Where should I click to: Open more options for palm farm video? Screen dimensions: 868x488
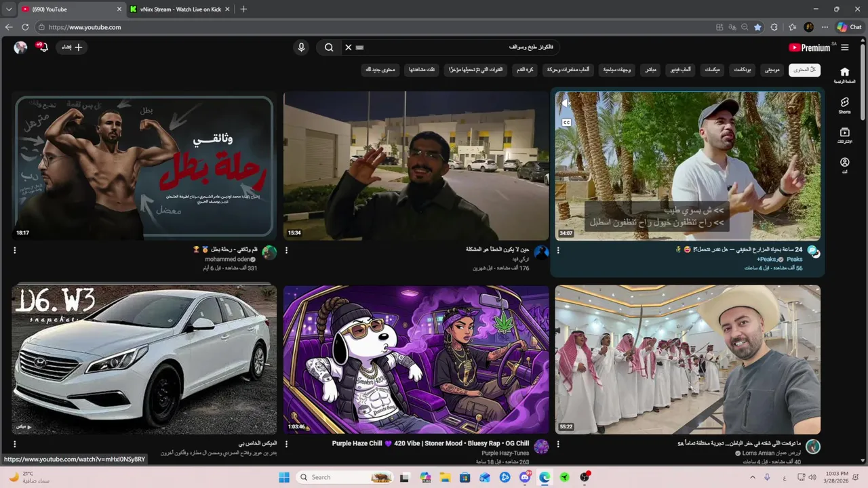click(x=558, y=250)
